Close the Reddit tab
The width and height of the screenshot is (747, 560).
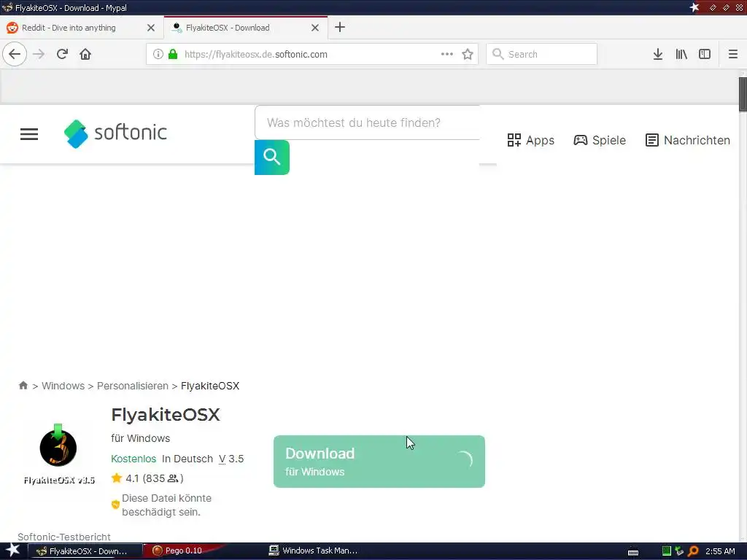(x=151, y=28)
